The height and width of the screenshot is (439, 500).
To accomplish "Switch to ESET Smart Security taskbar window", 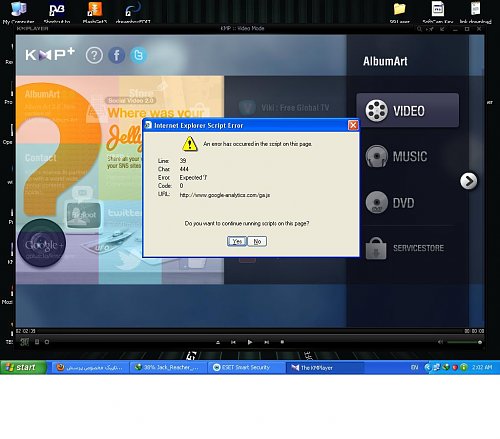I will (246, 368).
